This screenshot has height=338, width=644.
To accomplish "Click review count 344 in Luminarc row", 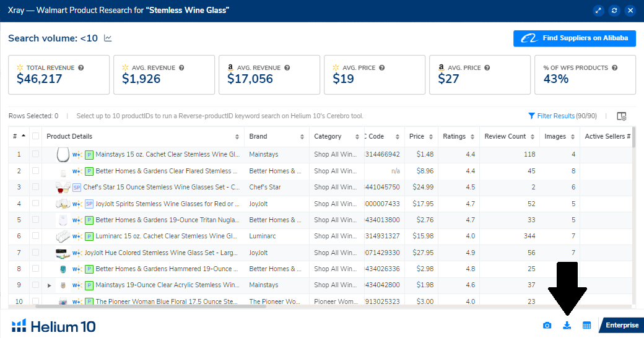I will pyautogui.click(x=529, y=236).
